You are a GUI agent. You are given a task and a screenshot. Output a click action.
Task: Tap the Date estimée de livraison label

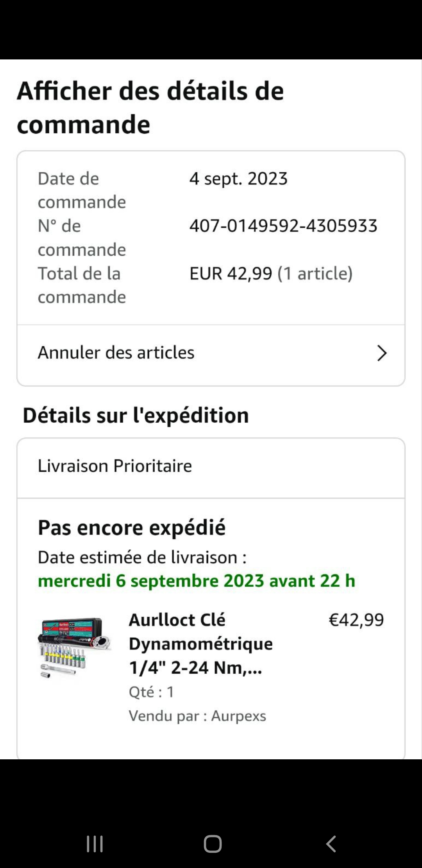pos(142,558)
